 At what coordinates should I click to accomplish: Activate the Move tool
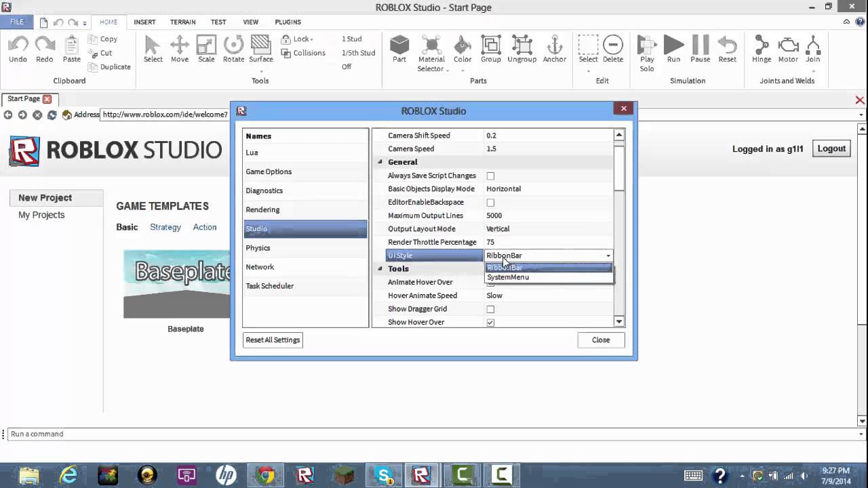coord(180,45)
